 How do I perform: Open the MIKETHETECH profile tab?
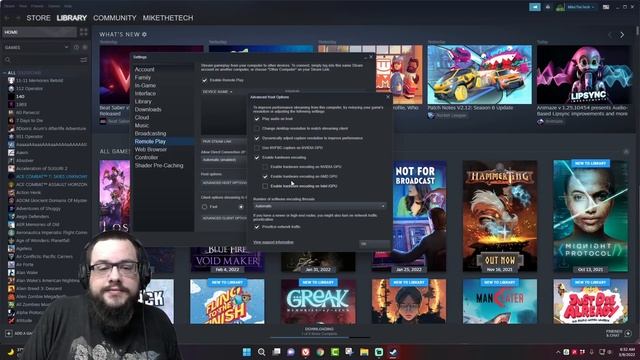point(168,18)
